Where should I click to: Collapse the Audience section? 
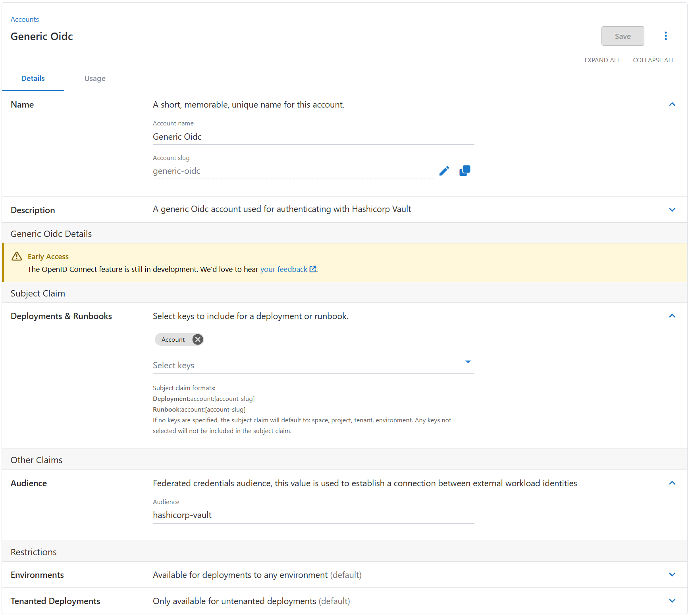pyautogui.click(x=672, y=483)
